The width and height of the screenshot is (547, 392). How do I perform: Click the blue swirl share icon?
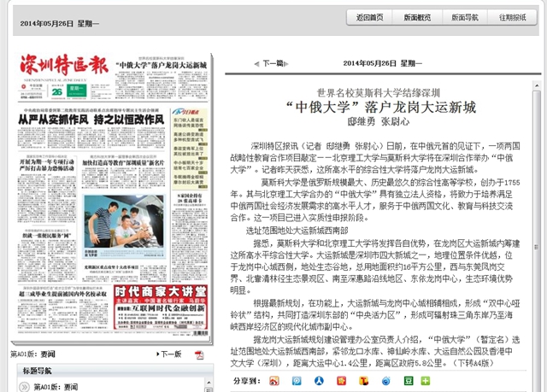pyautogui.click(x=385, y=380)
